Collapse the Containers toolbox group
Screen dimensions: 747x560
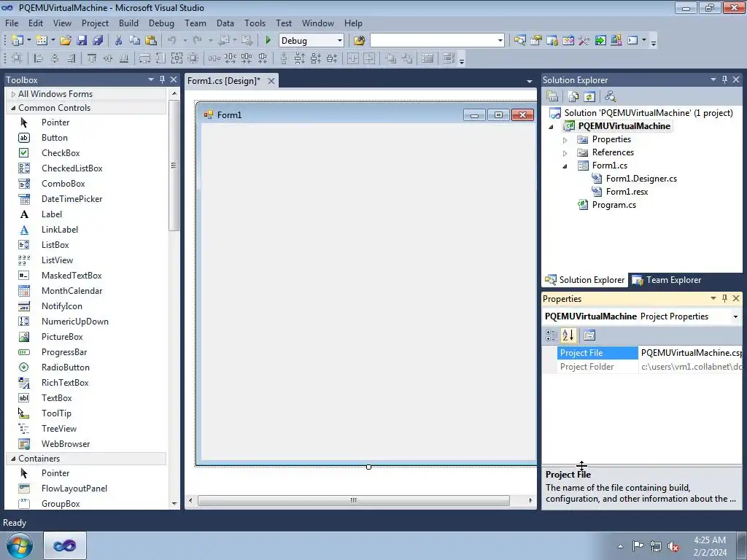[13, 459]
